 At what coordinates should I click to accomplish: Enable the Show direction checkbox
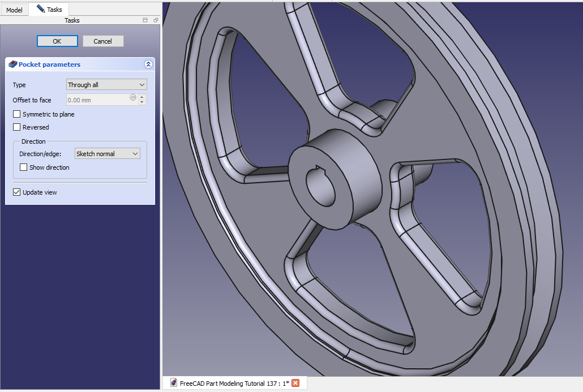(x=24, y=167)
